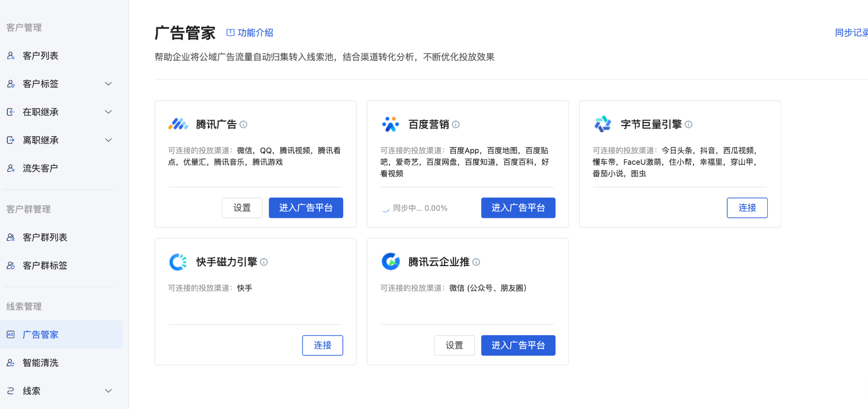The height and width of the screenshot is (409, 868).
Task: Click the 字节巨量引擎 logo icon
Action: pos(603,124)
